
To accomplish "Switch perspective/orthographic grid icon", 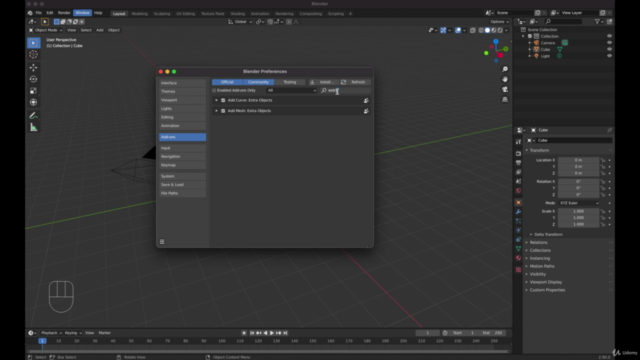I will pyautogui.click(x=505, y=100).
